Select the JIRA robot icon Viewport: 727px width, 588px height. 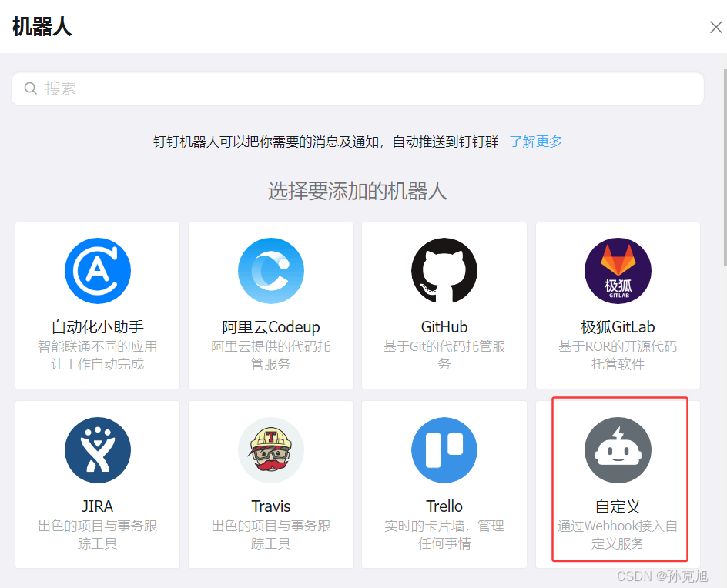pos(97,450)
